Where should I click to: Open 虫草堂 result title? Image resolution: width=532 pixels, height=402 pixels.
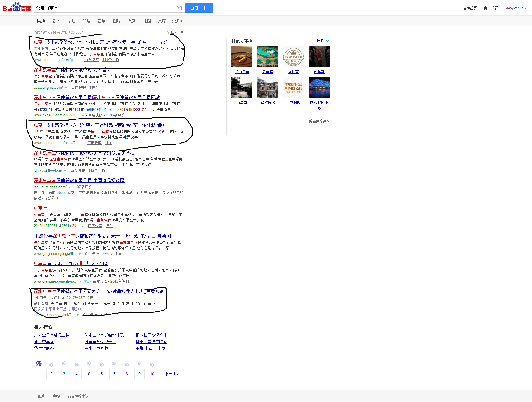coord(41,208)
